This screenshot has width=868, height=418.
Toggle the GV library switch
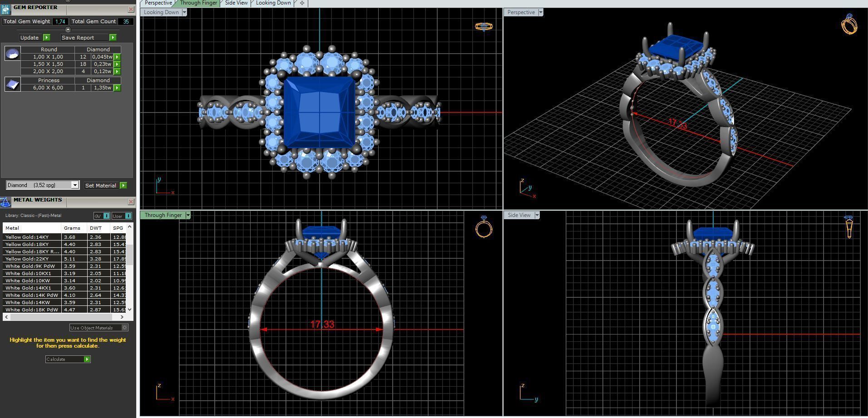[x=102, y=216]
